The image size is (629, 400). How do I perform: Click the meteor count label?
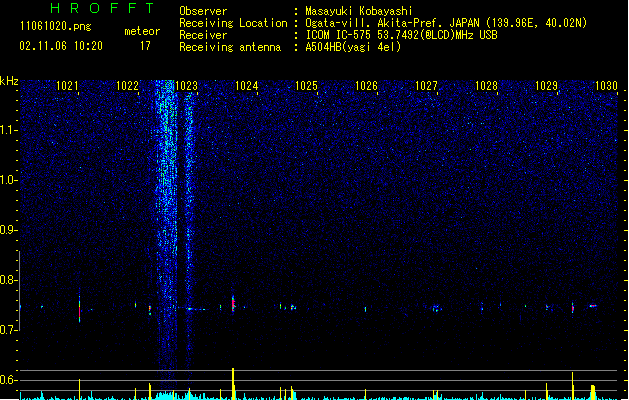142,31
